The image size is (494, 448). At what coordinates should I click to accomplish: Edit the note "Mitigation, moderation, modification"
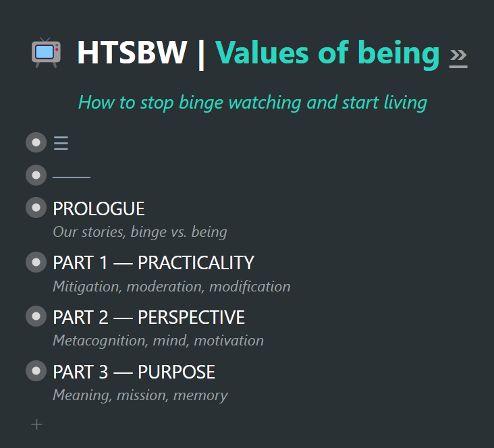tap(171, 287)
